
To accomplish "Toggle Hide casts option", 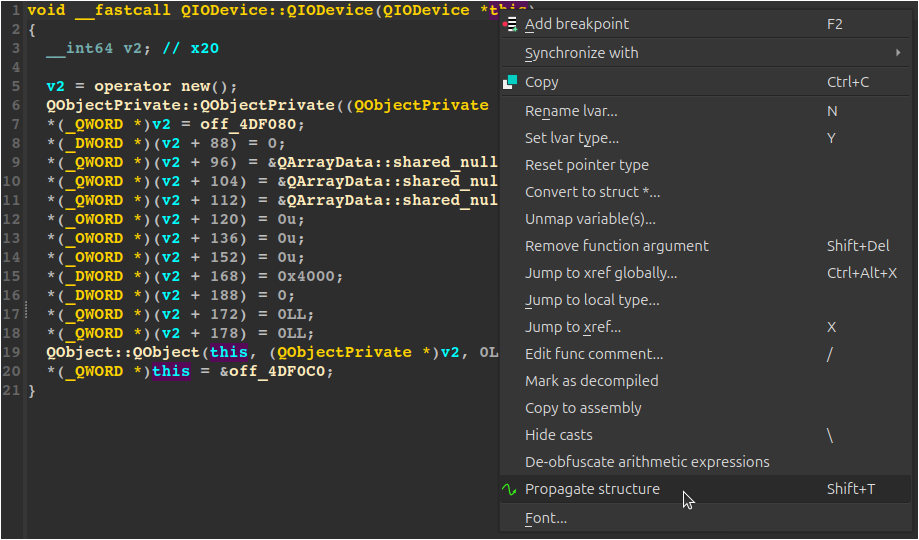I will pos(558,435).
